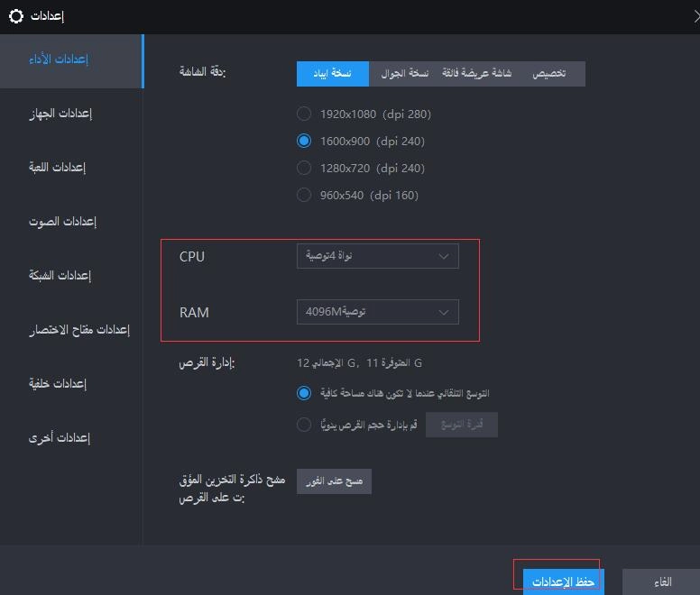
Task: Click the RAM label
Action: coord(194,312)
